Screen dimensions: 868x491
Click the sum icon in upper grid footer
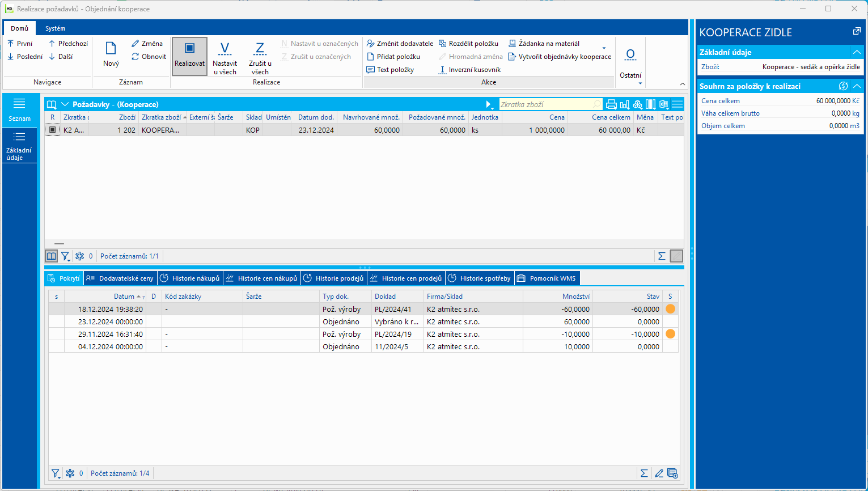[662, 256]
